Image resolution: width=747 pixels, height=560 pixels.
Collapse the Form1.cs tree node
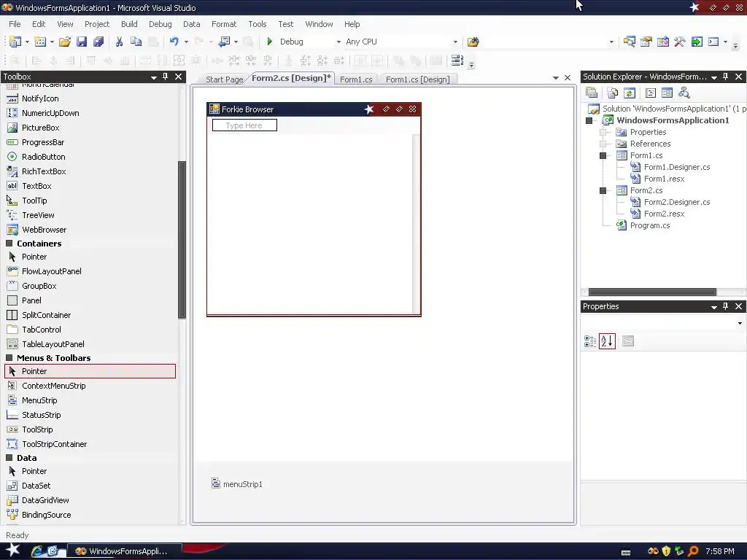tap(603, 156)
